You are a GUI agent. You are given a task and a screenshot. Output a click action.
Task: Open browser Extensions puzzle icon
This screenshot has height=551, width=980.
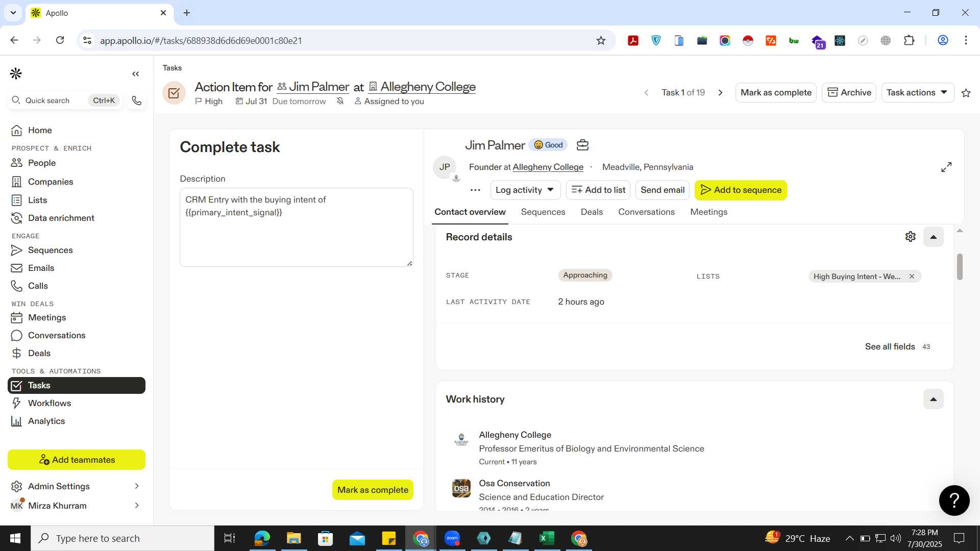point(909,40)
